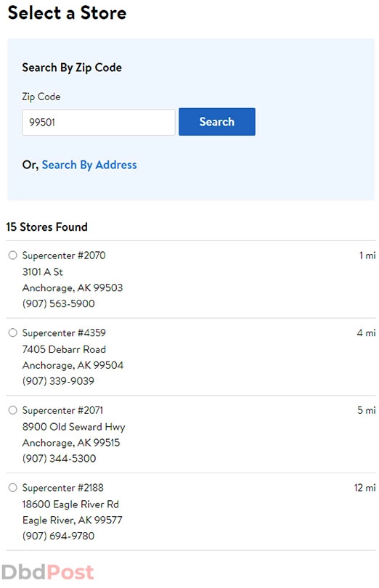This screenshot has height=588, width=379.
Task: Select the Supercenter #2188 radio button
Action: (13, 488)
